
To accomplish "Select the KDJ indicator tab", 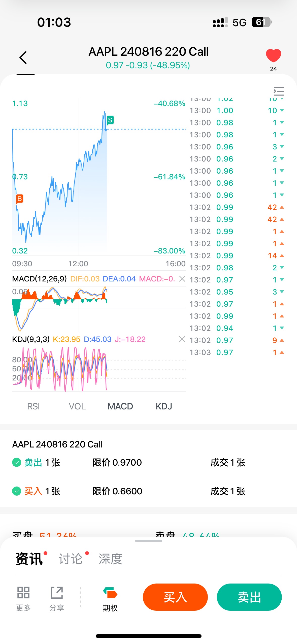I will point(164,406).
